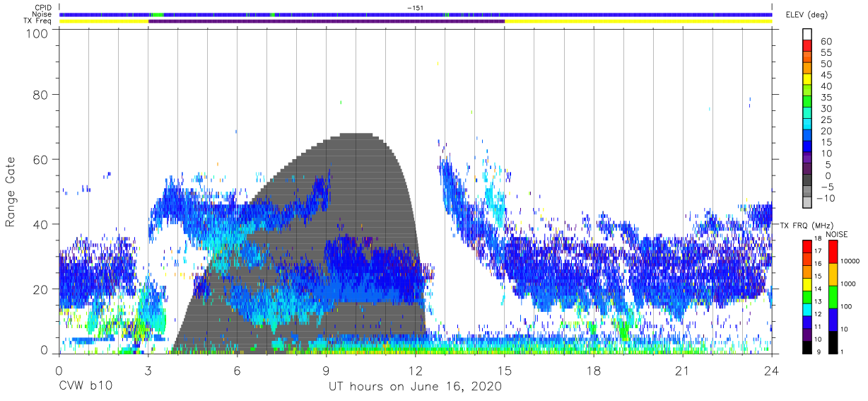Click the 35 label on the ELEV legend

pyautogui.click(x=826, y=97)
